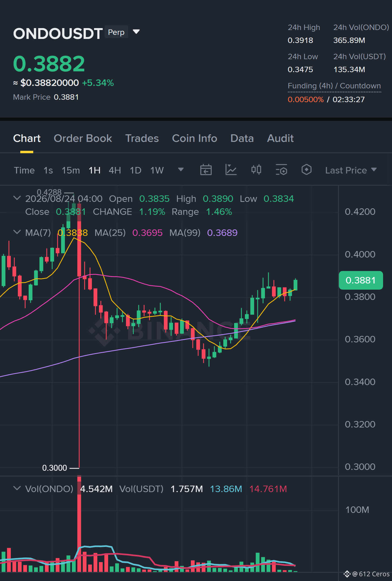The height and width of the screenshot is (581, 392).
Task: Switch chart style via candlestick icon
Action: click(256, 170)
